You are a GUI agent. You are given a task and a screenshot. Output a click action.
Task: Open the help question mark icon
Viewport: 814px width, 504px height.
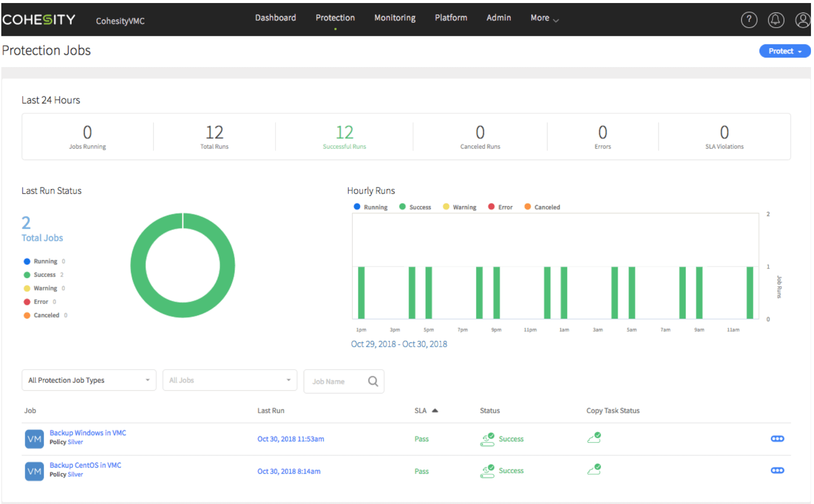coord(749,20)
